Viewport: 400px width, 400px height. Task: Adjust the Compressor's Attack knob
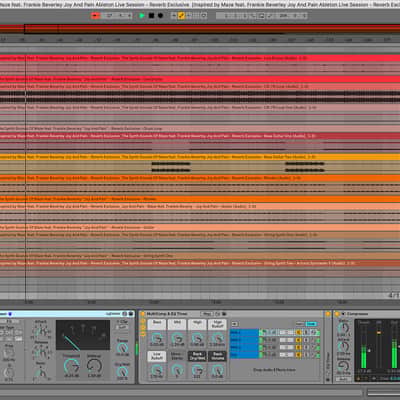[344, 347]
